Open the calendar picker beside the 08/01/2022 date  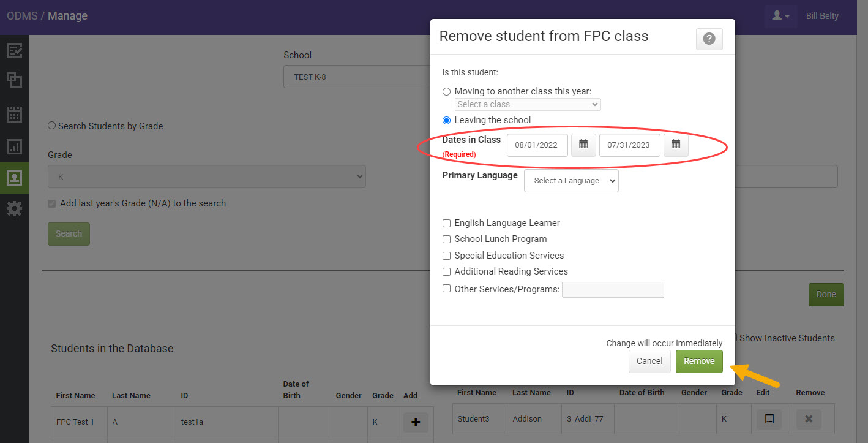[583, 145]
